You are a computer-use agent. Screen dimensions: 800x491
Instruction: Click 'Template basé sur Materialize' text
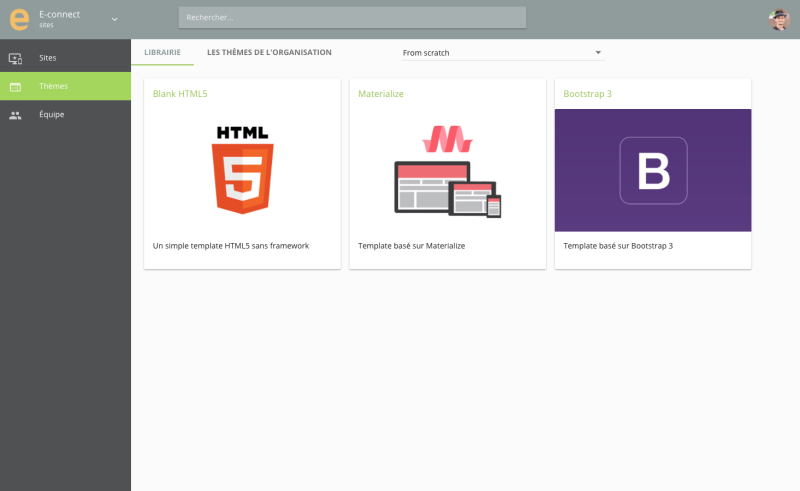pos(411,246)
